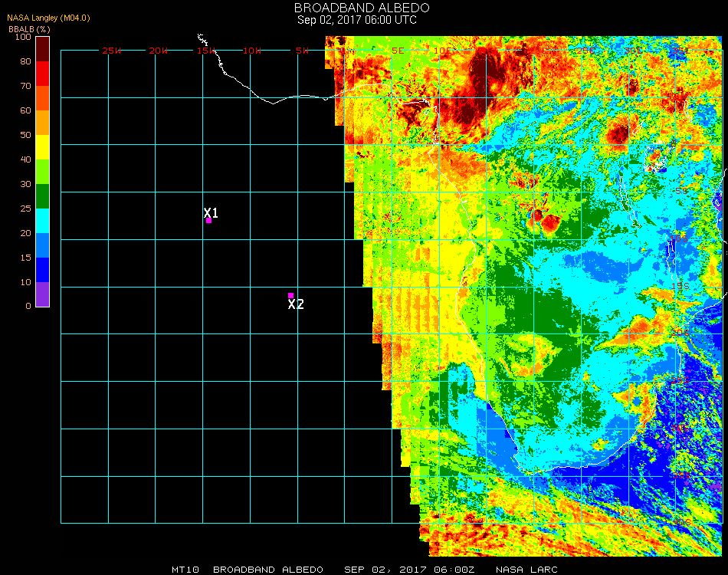Click the magenta X1 marker point
Screen dimensions: 728x575
coord(208,221)
